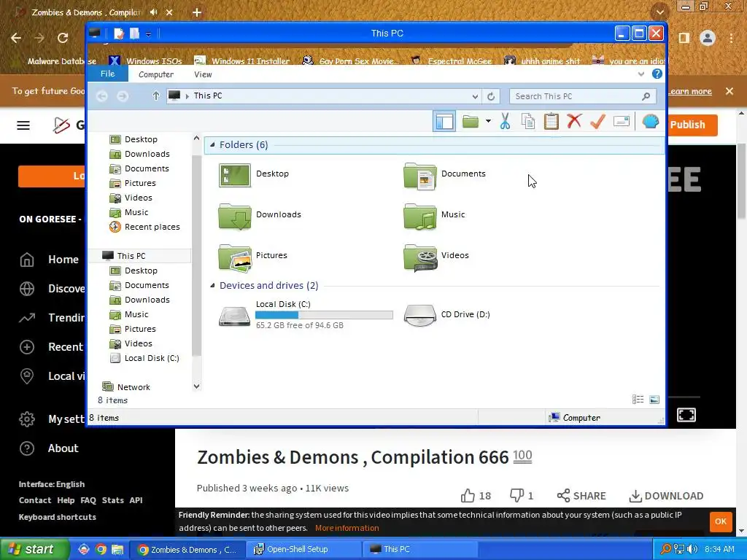Screen dimensions: 747x560
Task: Open the site hamburger menu icon
Action: point(23,125)
